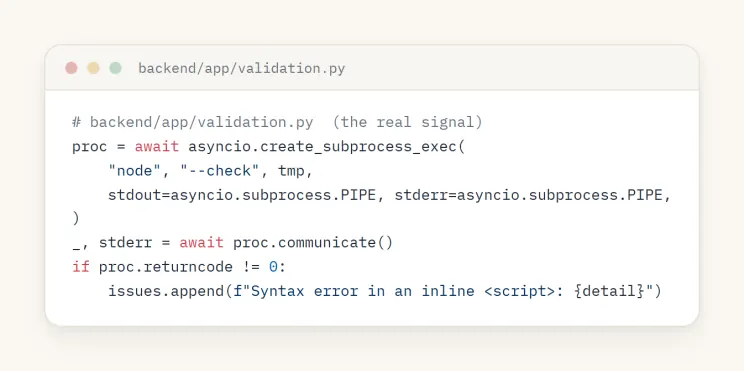Click "proc.communicate()" call
Screen dimensions: 744x371
pyautogui.click(x=313, y=243)
